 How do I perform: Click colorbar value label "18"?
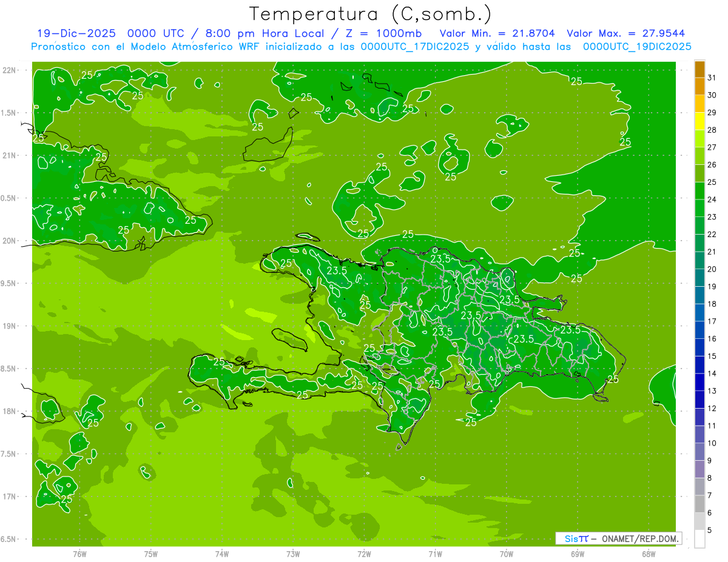point(712,304)
